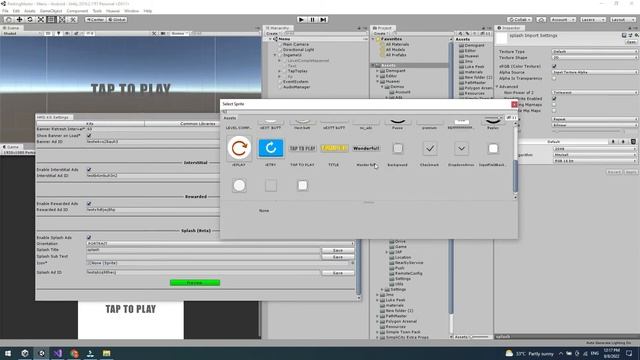Open the Orientation PORTRAIT dropdown

tap(220, 244)
